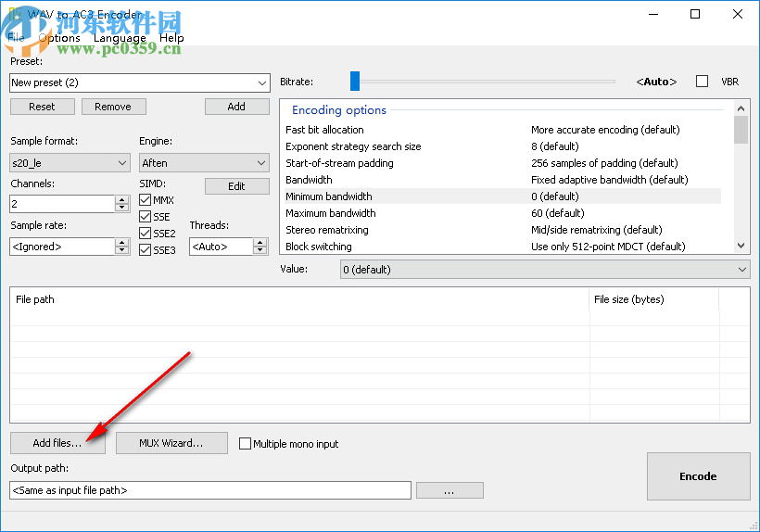Browse output path with ... button
Viewport: 760px width, 532px height.
[450, 490]
